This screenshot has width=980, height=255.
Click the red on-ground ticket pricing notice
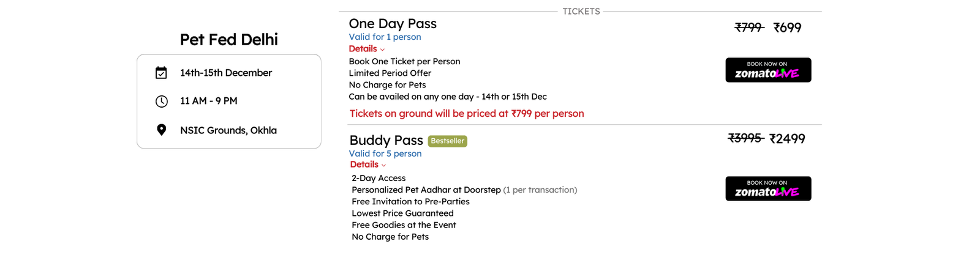[467, 114]
